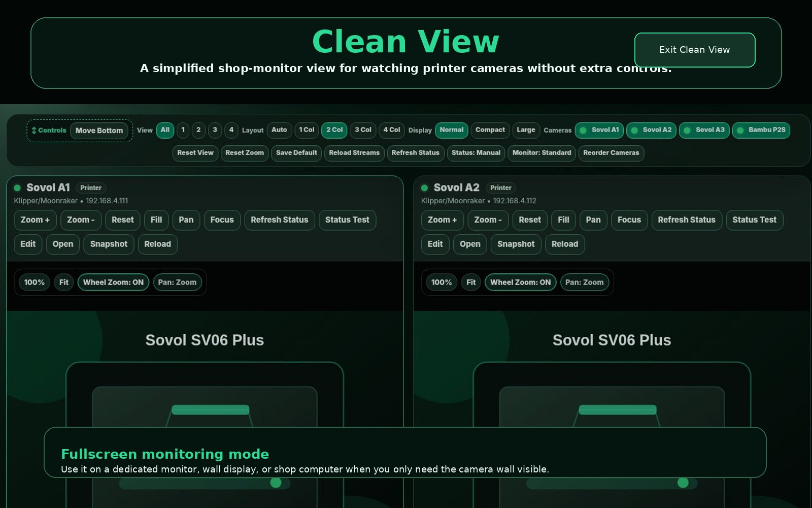Viewport: 812px width, 508px height.
Task: Click Pan on Sovol A1 card
Action: tap(186, 220)
